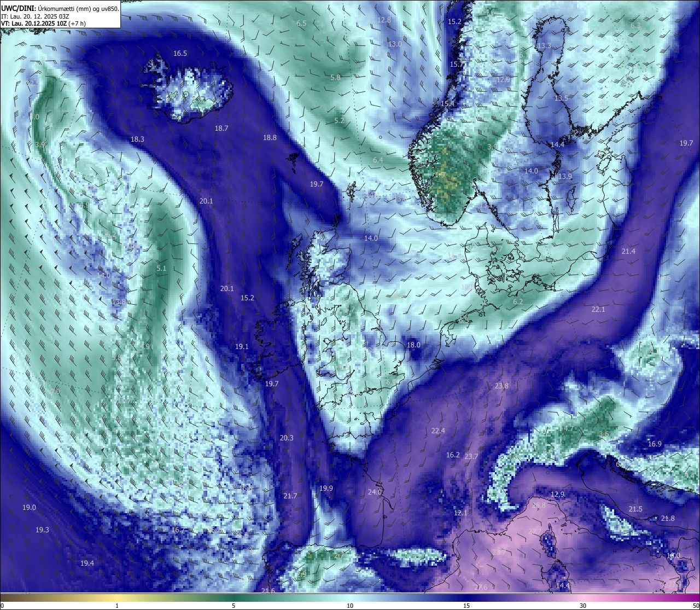Image resolution: width=700 pixels, height=610 pixels.
Task: Click the 13.3 value in northern Sweden
Action: click(x=544, y=46)
